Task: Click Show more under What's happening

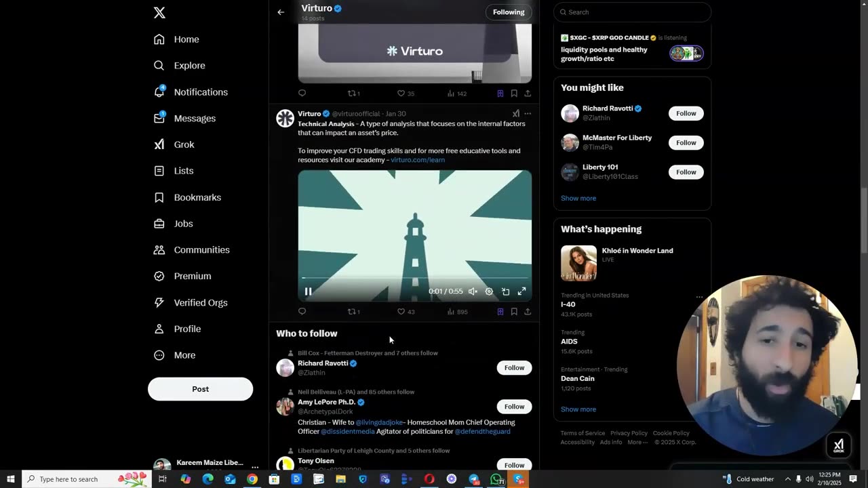Action: pos(578,409)
